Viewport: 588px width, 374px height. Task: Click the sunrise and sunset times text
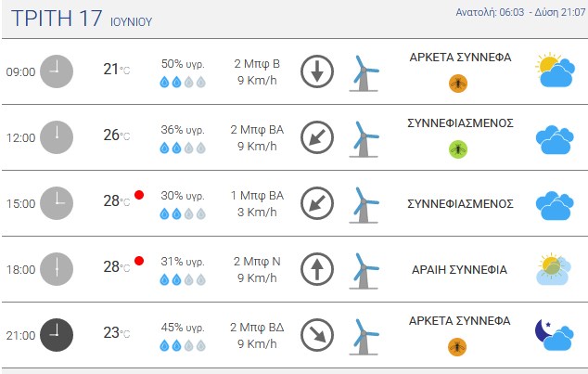pyautogui.click(x=520, y=12)
